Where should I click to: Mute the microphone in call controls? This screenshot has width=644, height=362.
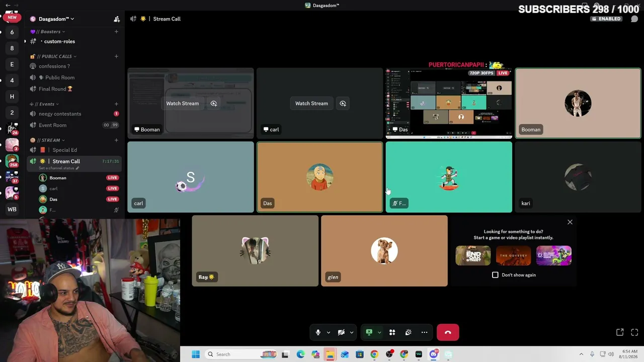(x=318, y=332)
